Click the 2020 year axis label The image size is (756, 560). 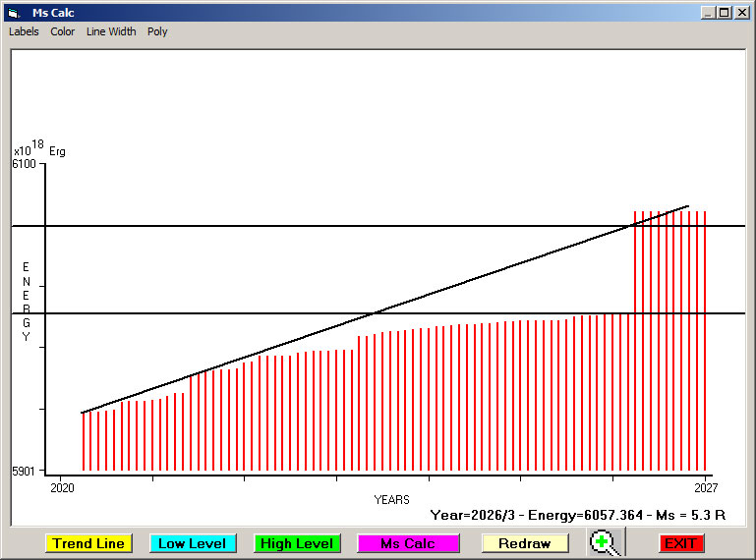(62, 486)
